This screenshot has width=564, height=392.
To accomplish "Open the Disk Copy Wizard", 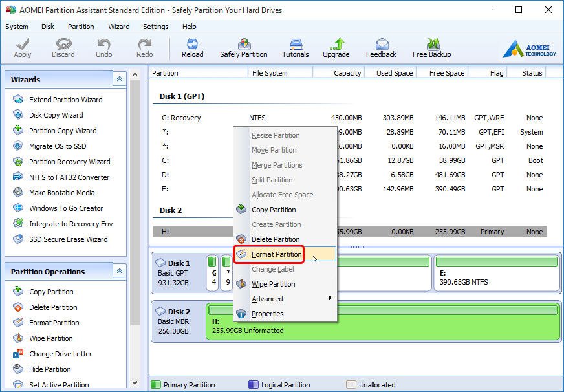I will click(x=48, y=115).
